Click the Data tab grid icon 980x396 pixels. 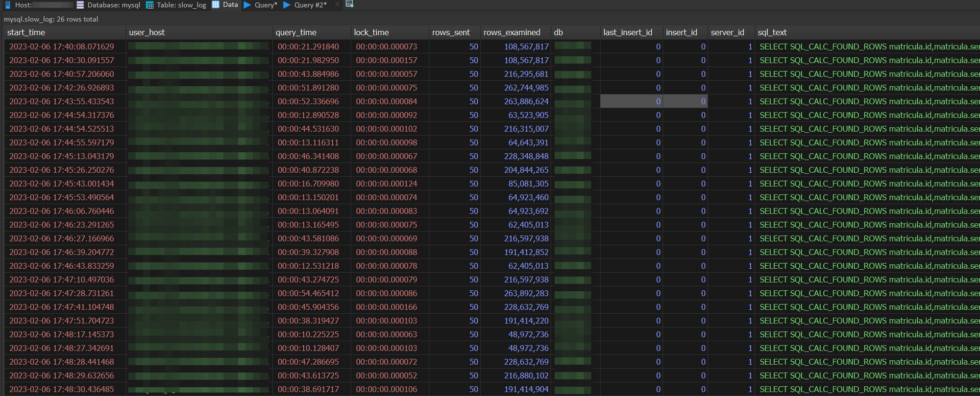pos(216,5)
